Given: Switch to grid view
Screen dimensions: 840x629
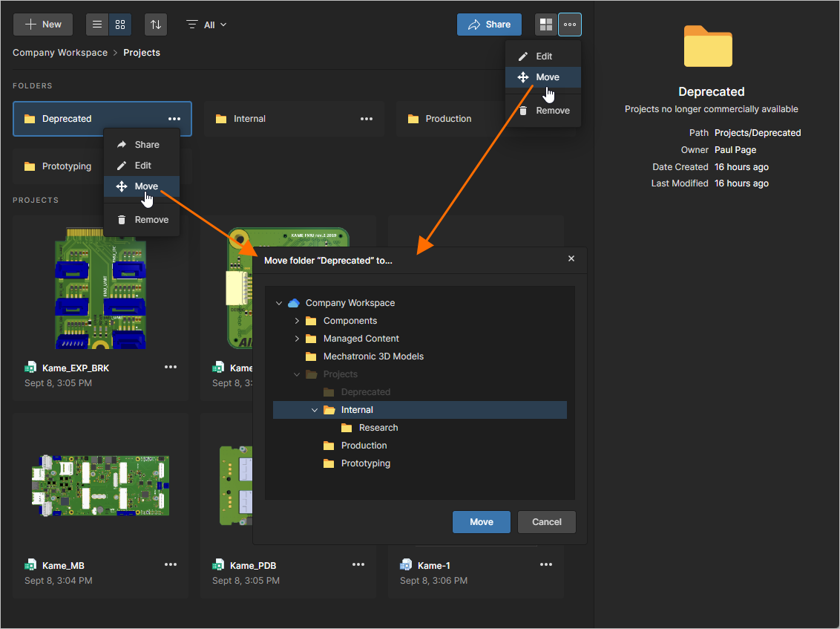Looking at the screenshot, I should pyautogui.click(x=120, y=25).
